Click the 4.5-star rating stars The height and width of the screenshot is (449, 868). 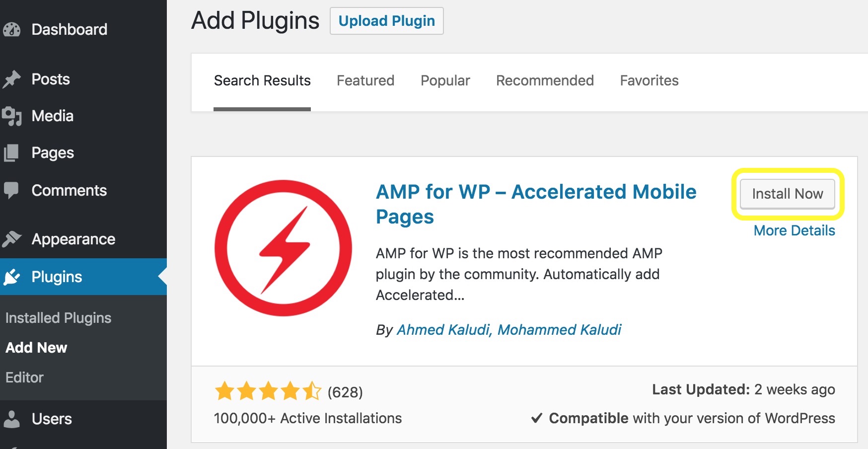click(x=267, y=392)
